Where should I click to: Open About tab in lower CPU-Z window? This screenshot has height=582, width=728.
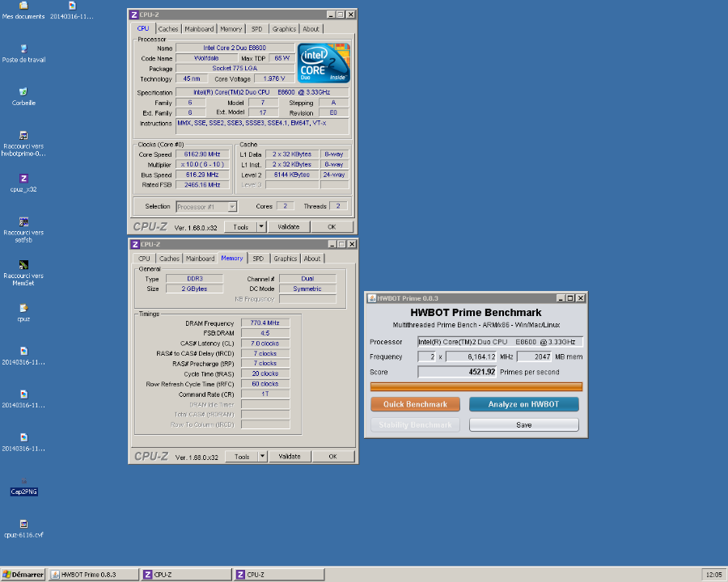coord(312,259)
